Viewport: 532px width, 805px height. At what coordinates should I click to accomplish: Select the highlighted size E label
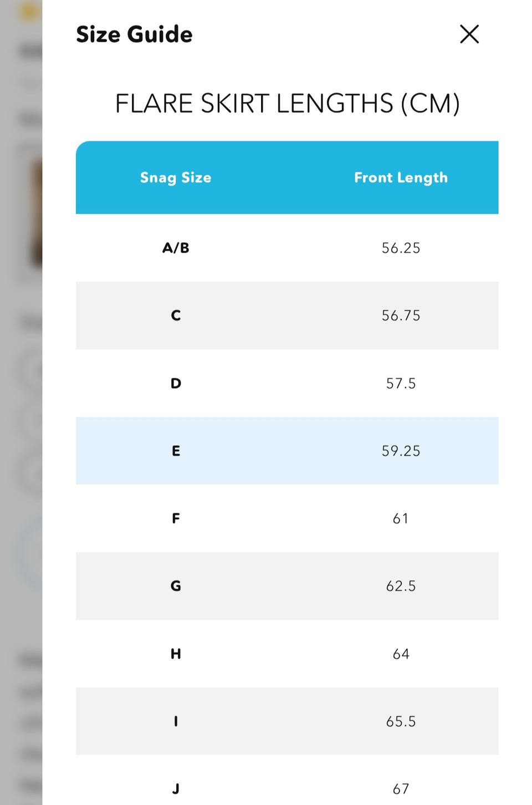[x=176, y=451]
